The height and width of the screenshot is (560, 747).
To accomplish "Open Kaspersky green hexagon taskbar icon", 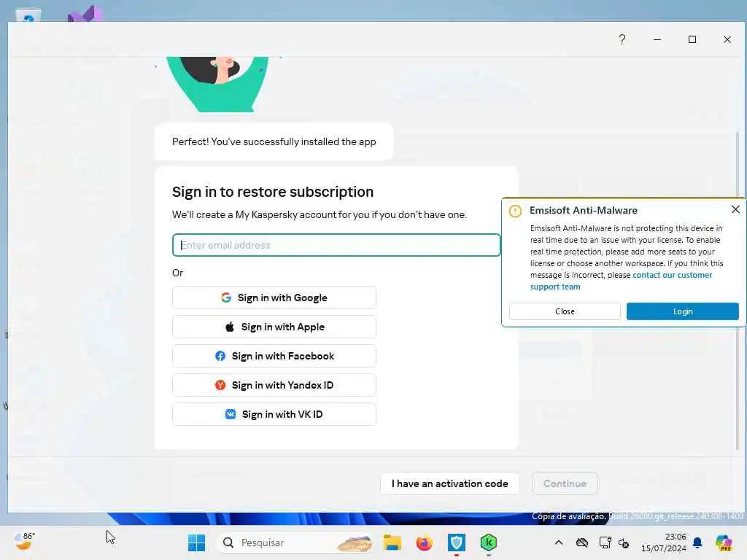I will pos(488,542).
